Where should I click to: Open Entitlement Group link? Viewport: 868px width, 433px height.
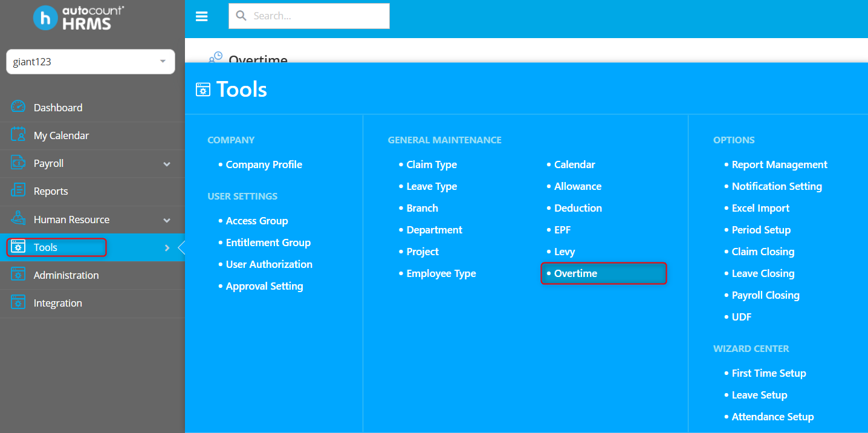point(268,243)
